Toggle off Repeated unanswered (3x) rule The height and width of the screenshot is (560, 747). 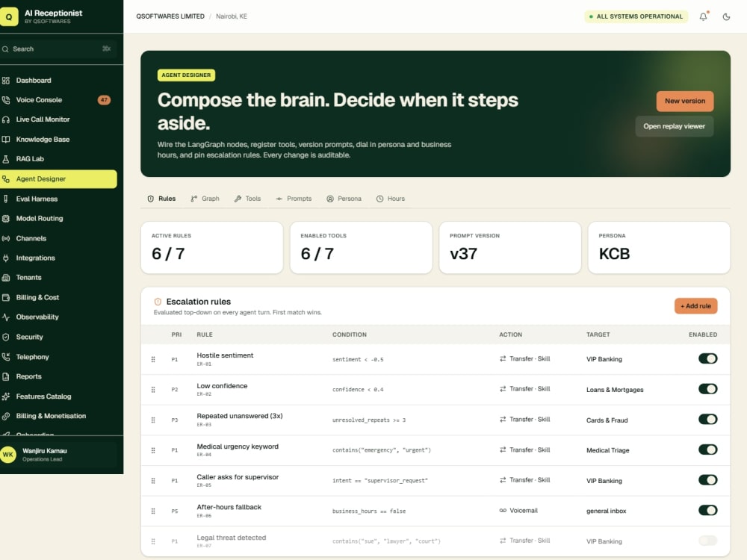tap(707, 420)
